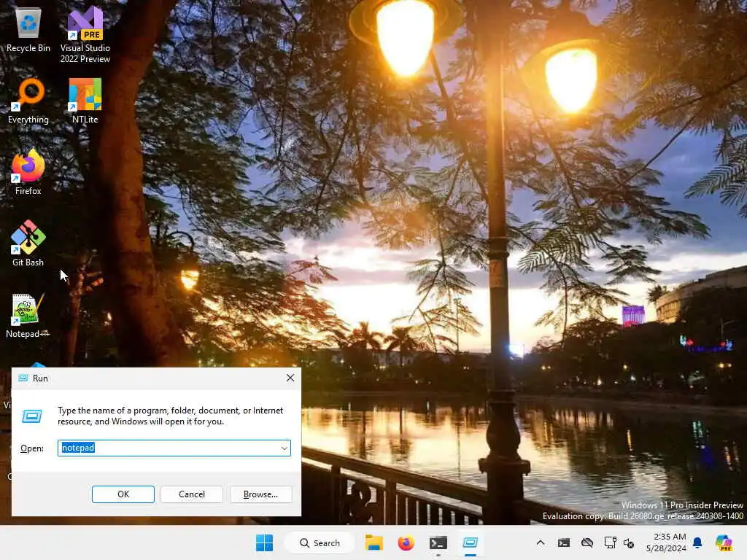This screenshot has width=747, height=560.
Task: Open the Windows Start menu
Action: point(264,542)
